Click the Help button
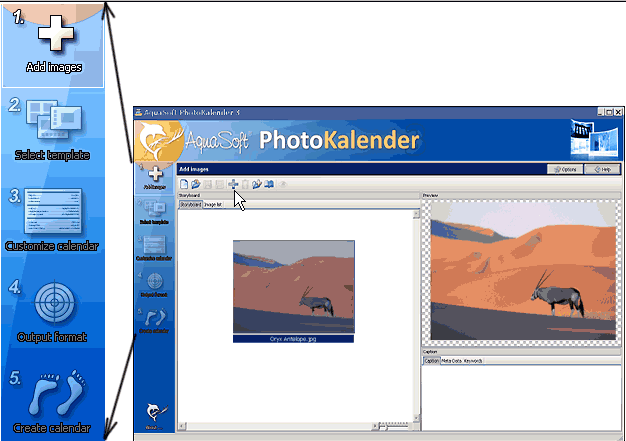 pos(599,170)
